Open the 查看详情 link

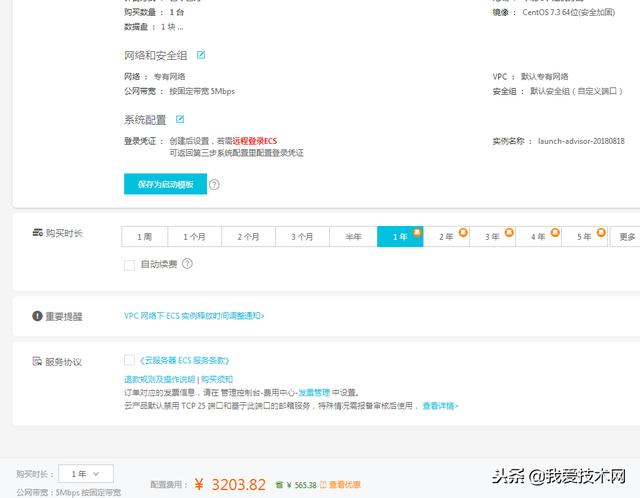point(440,406)
